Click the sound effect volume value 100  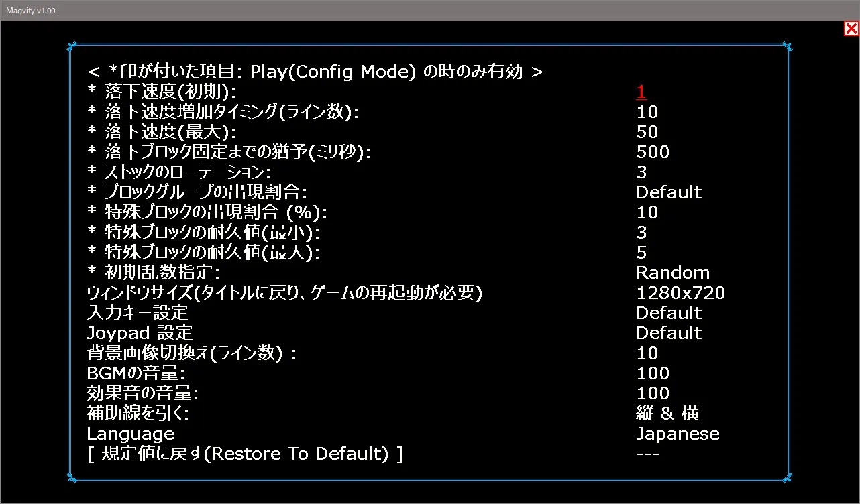coord(653,393)
